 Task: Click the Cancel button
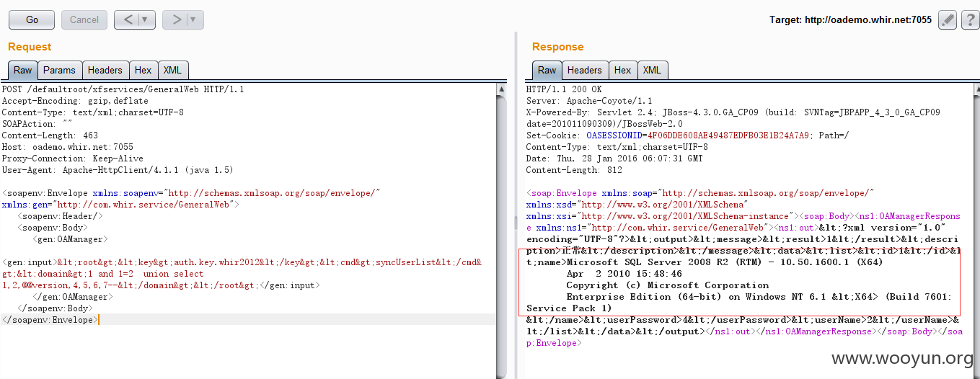[84, 19]
